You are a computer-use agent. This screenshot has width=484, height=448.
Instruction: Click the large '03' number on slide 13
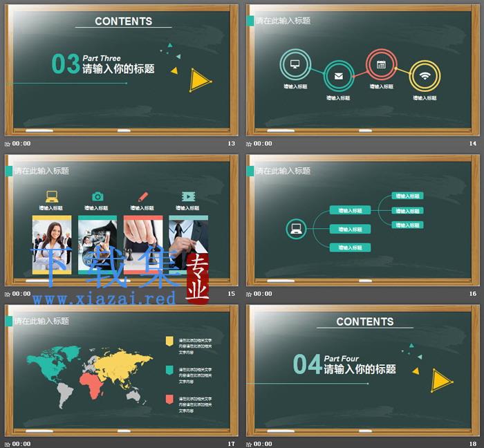[66, 64]
